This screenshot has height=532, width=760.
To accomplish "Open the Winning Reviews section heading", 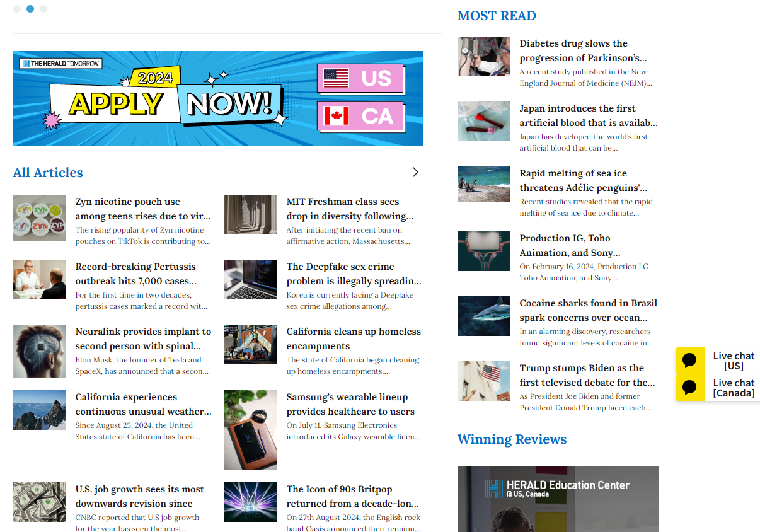I will 512,439.
